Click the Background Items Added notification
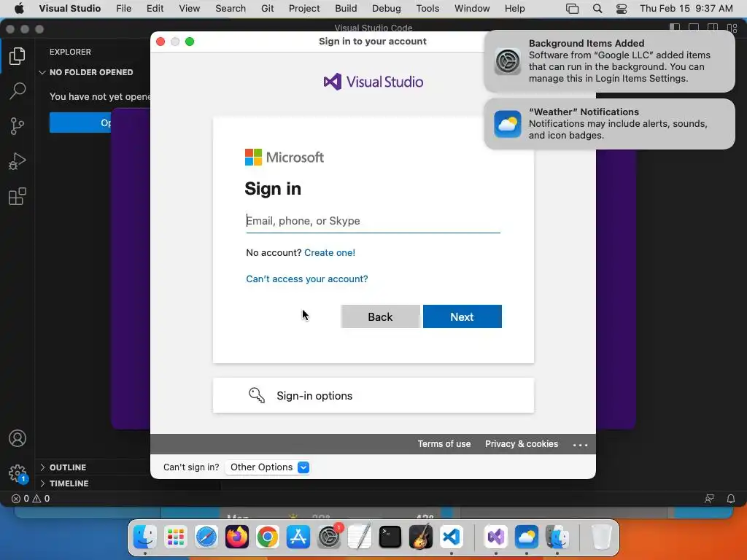Viewport: 747px width, 560px height. 609,61
